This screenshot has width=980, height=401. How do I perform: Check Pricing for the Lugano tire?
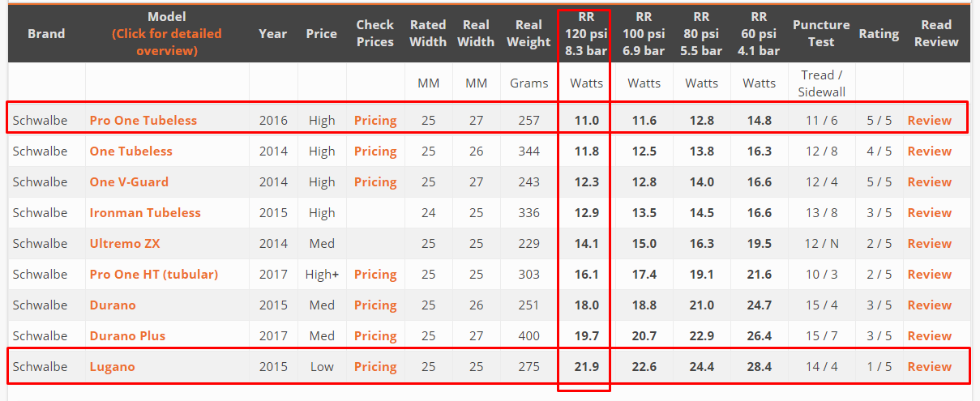(375, 366)
